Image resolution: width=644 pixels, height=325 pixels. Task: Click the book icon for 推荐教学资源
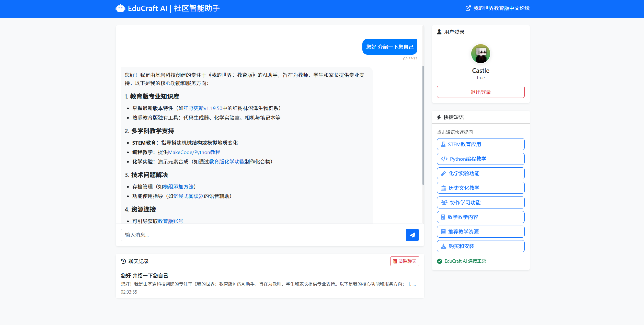pyautogui.click(x=443, y=232)
